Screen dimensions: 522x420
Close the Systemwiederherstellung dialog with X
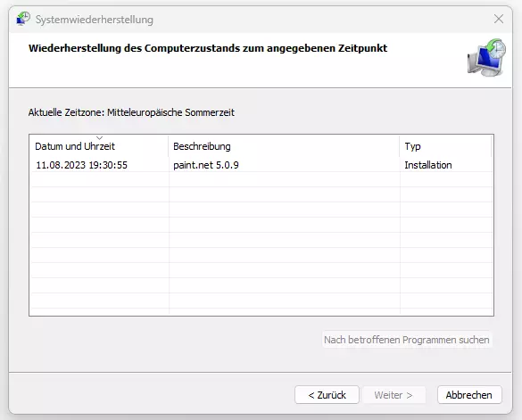pyautogui.click(x=499, y=19)
